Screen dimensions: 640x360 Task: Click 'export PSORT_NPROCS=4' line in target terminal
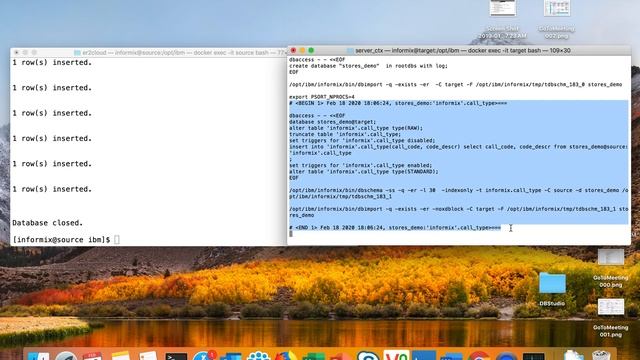(x=322, y=97)
